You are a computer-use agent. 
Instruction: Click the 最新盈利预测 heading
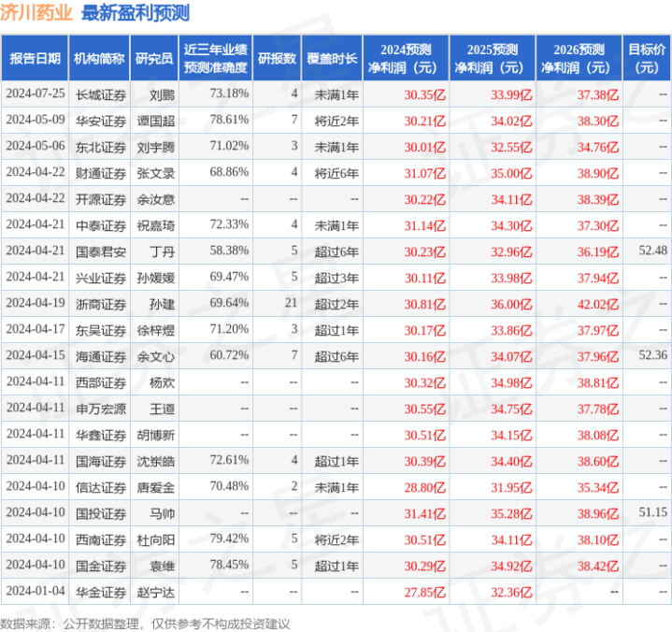click(x=135, y=13)
